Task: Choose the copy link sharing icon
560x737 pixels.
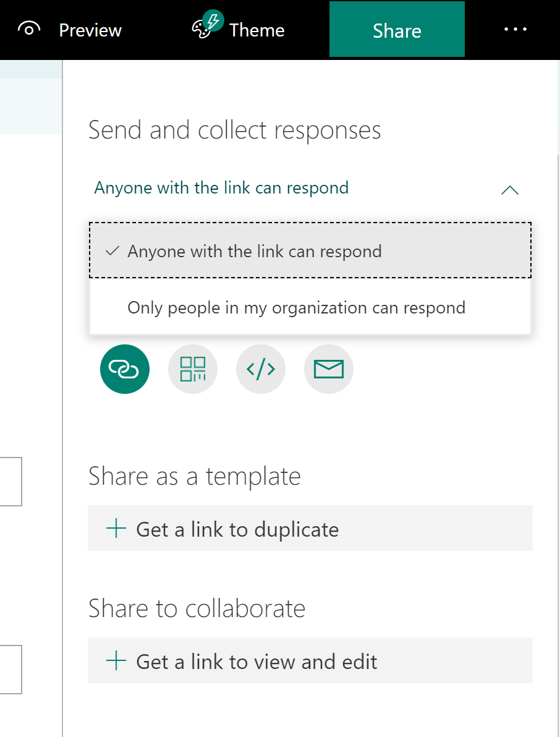Action: [x=124, y=369]
